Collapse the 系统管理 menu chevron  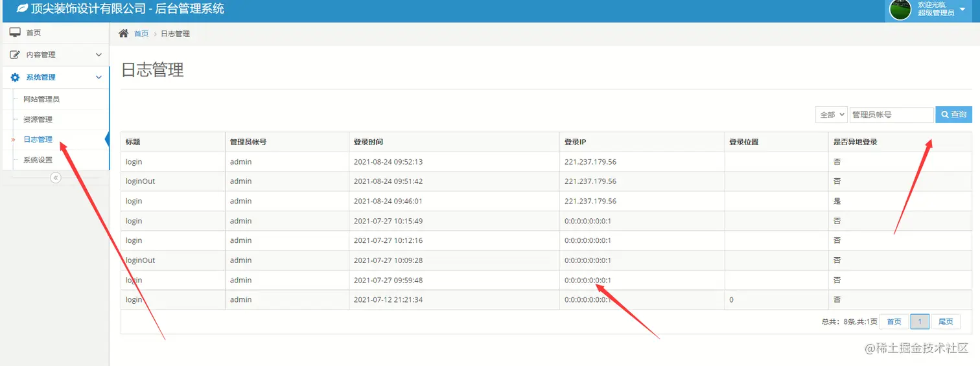coord(99,77)
